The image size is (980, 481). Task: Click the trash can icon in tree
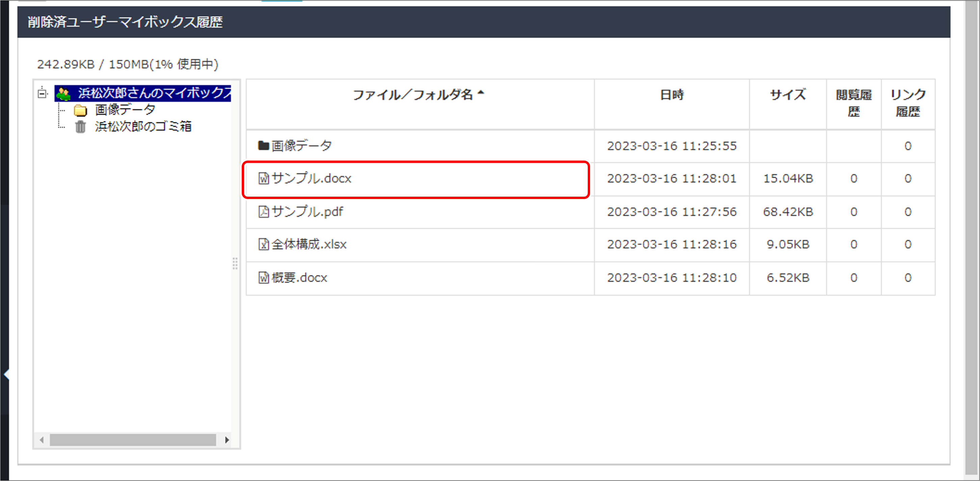tap(80, 126)
